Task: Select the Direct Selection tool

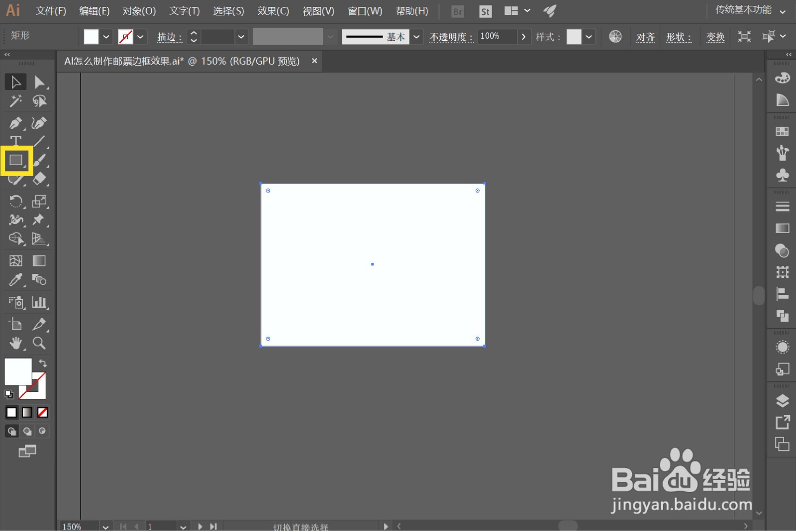Action: coord(39,82)
